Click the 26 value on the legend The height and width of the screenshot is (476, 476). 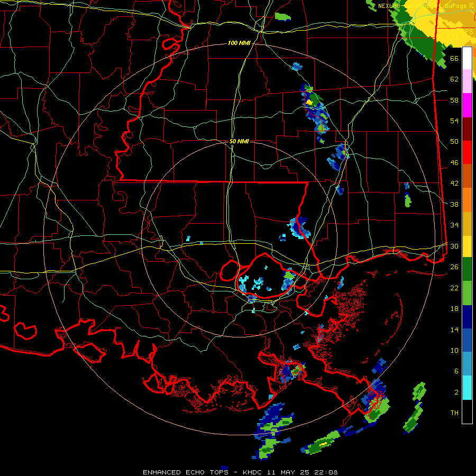click(454, 267)
